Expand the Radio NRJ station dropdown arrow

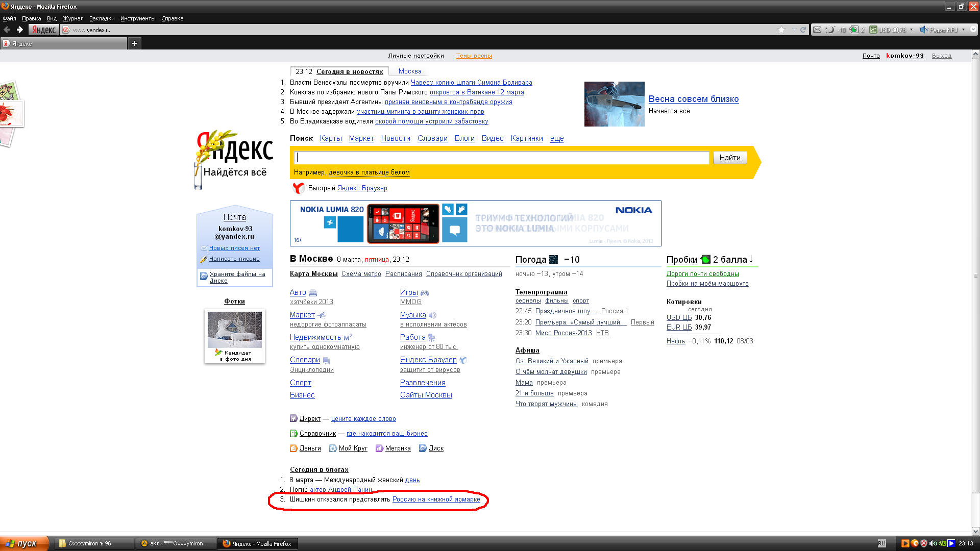coord(963,30)
